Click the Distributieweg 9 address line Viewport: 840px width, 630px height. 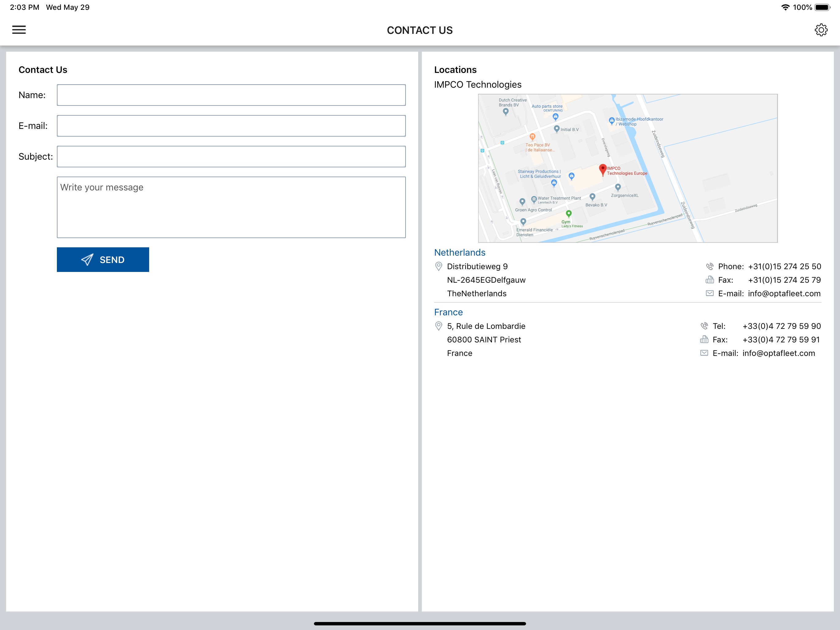click(x=477, y=266)
